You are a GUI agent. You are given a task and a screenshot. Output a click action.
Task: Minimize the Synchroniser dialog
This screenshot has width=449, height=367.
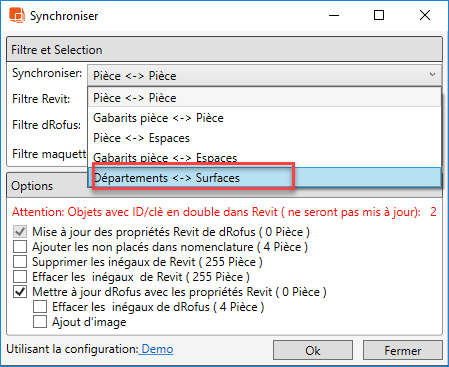334,15
